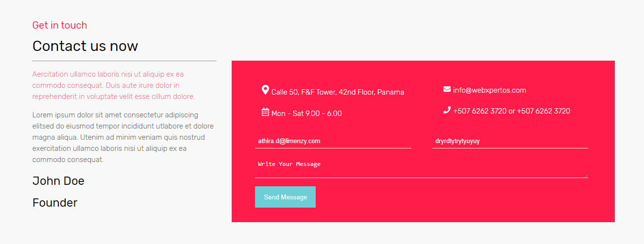This screenshot has width=644, height=244.
Task: Click the +507 6262 3720 phone number text
Action: tap(511, 111)
